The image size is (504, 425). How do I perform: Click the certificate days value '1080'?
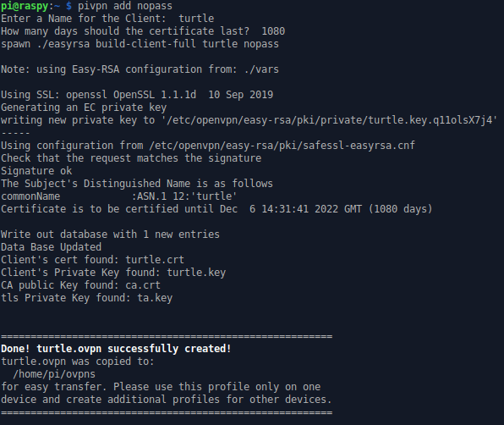click(273, 31)
